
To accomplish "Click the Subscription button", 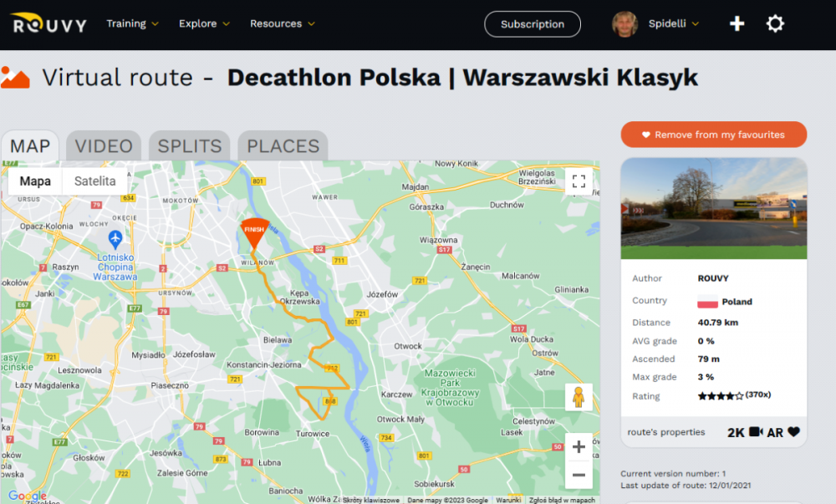I will point(532,24).
